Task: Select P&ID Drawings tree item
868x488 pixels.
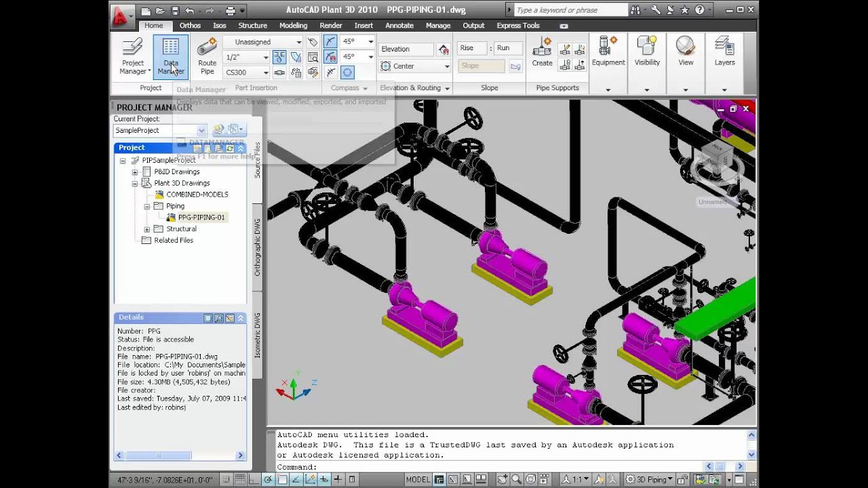Action: (176, 171)
